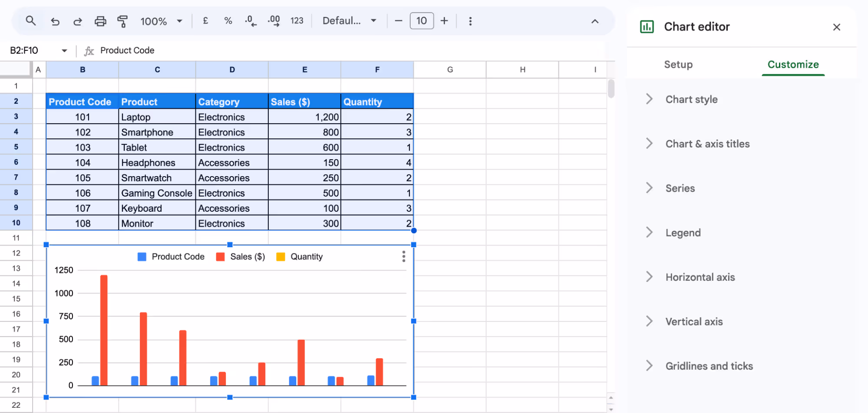
Task: Open the zoom level dropdown
Action: (x=161, y=20)
